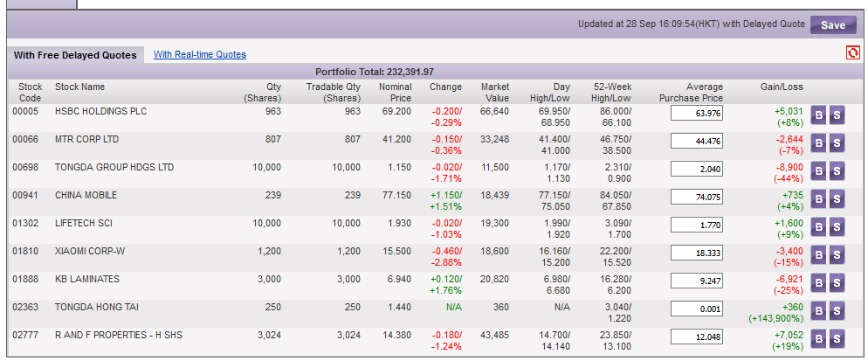The image size is (868, 361).
Task: Click Tongda Hong Tai purchase price field
Action: click(x=697, y=309)
